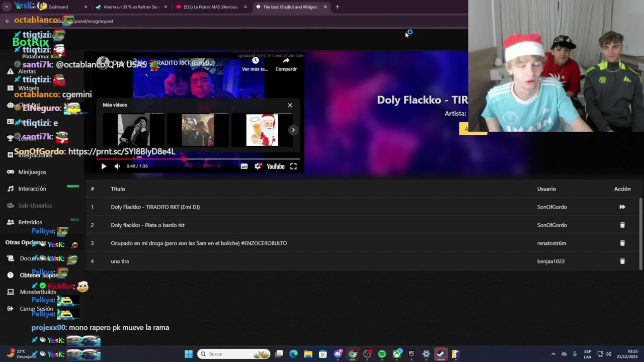The height and width of the screenshot is (362, 644).
Task: Enter fullscreen in the video player
Action: click(293, 166)
